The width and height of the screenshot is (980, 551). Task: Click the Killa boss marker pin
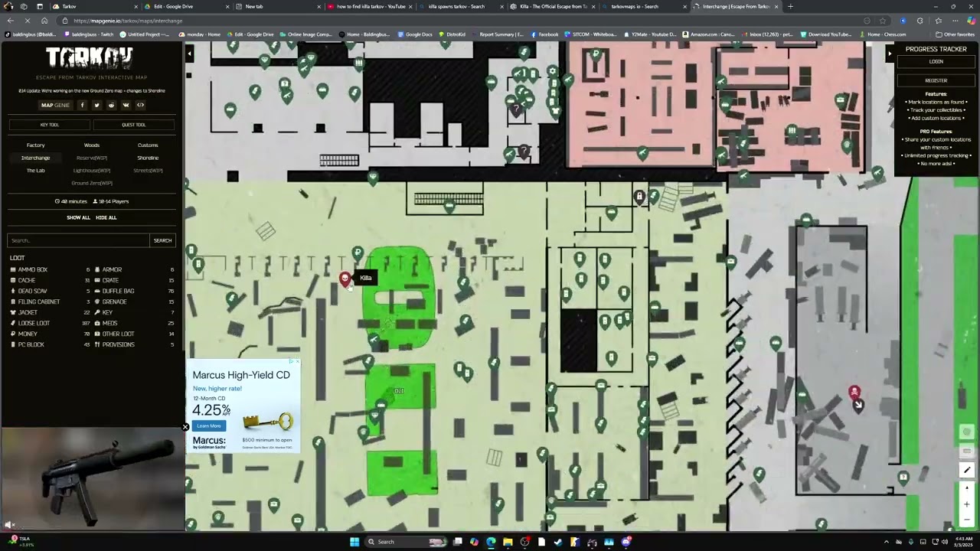tap(345, 279)
